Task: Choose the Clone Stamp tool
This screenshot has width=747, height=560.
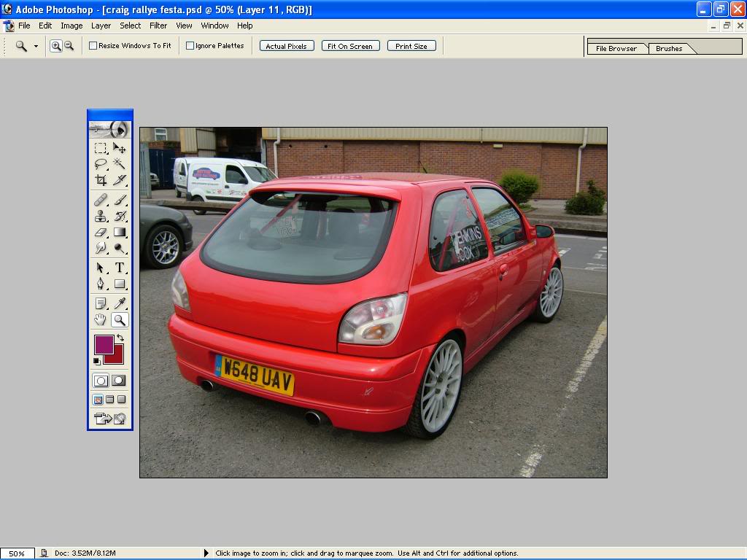Action: (x=101, y=216)
